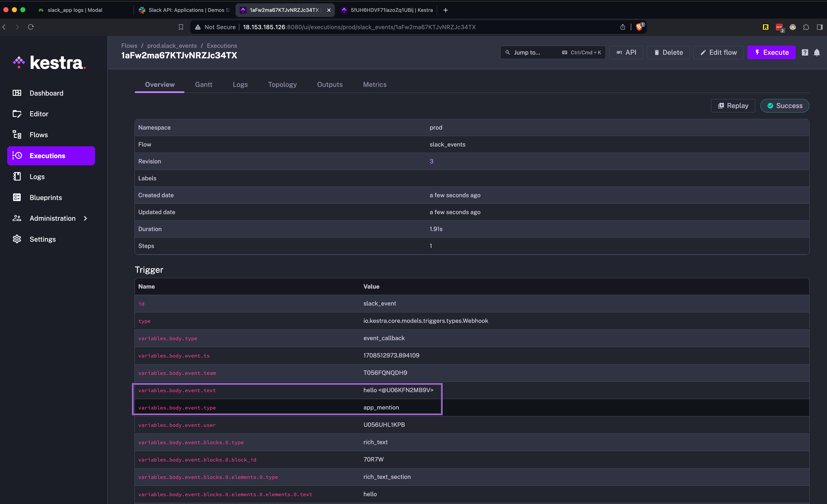Open the Settings gear in the sidebar
Viewport: 827px width, 504px height.
click(17, 239)
